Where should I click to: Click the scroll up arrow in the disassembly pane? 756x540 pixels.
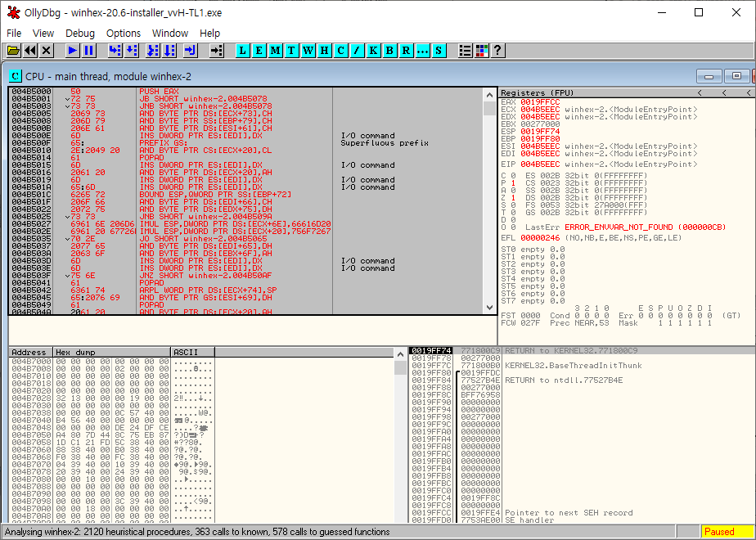pos(490,95)
